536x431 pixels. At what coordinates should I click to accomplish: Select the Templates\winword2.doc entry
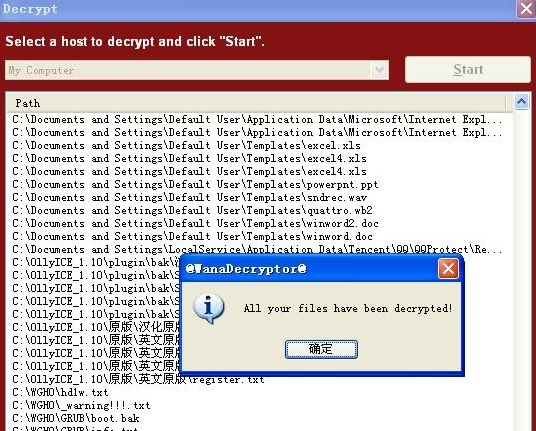[195, 224]
